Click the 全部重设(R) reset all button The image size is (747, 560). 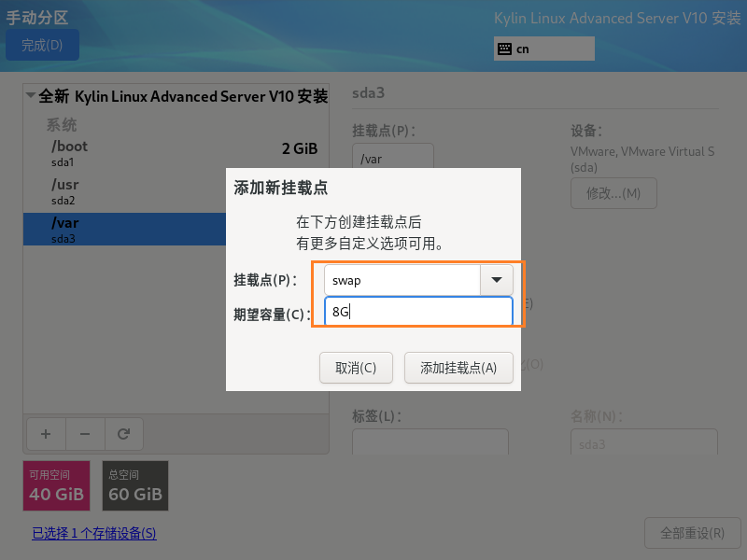pyautogui.click(x=692, y=533)
